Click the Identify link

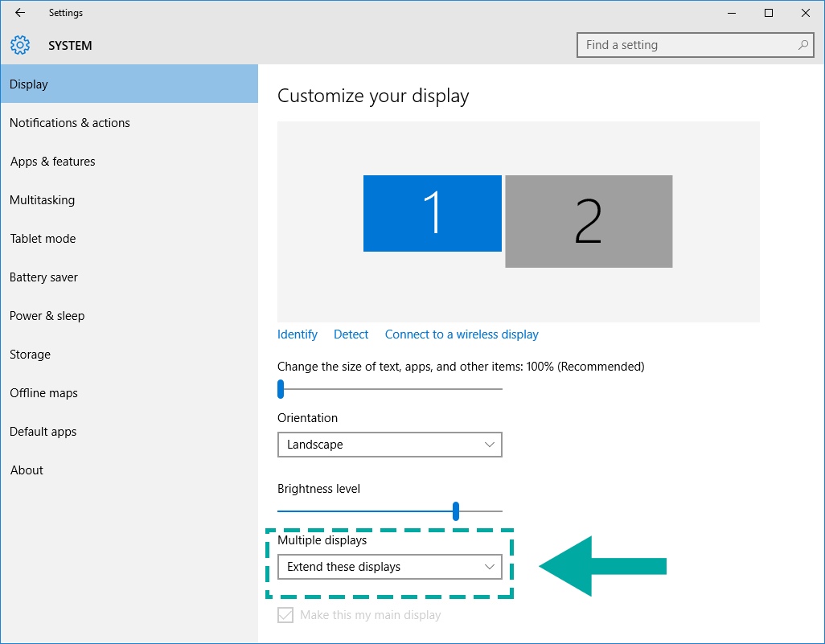(298, 334)
